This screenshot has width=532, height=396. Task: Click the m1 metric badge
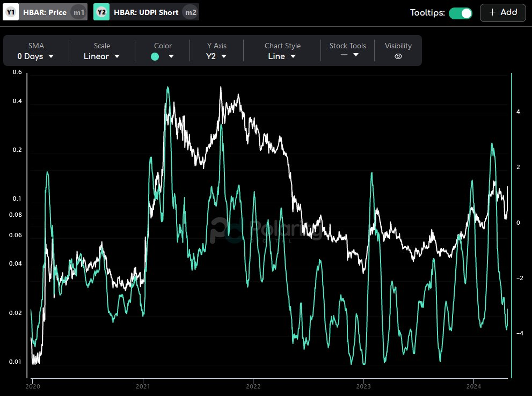click(78, 12)
